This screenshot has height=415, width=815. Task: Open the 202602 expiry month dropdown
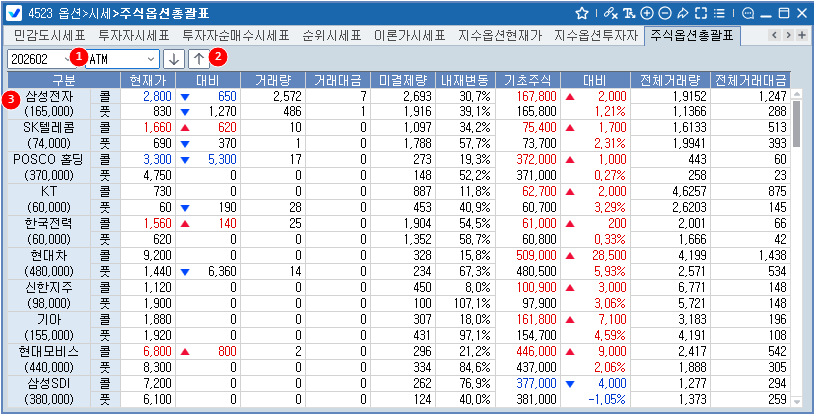(66, 58)
